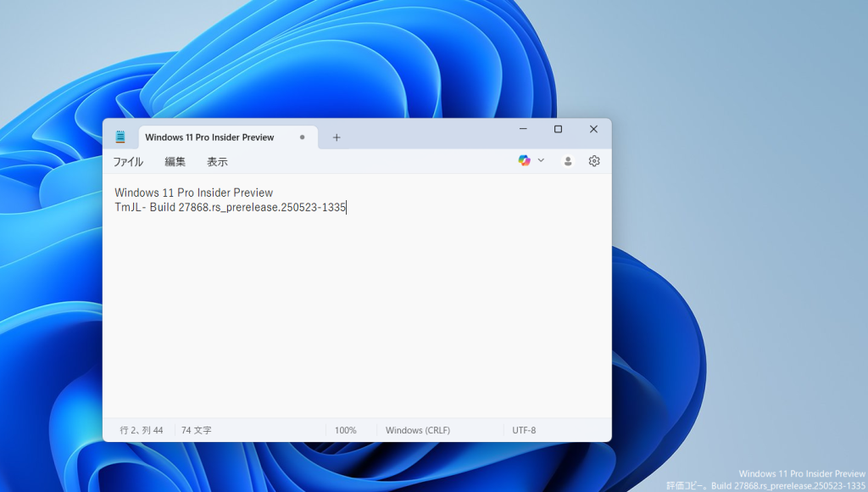Click the 'TmJL- Build 27868' text line
Image resolution: width=868 pixels, height=492 pixels.
coord(231,207)
